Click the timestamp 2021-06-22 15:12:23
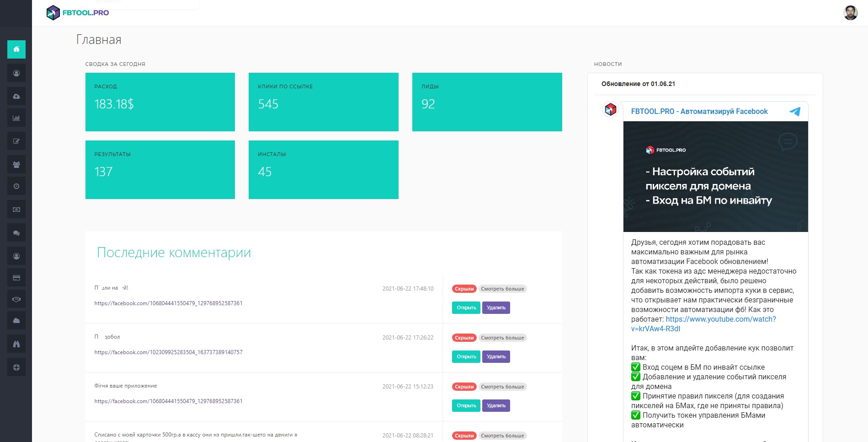868x442 pixels. pyautogui.click(x=408, y=387)
